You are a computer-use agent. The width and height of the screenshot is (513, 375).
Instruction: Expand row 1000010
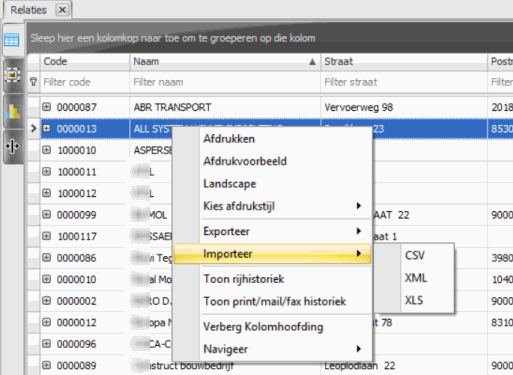click(47, 150)
